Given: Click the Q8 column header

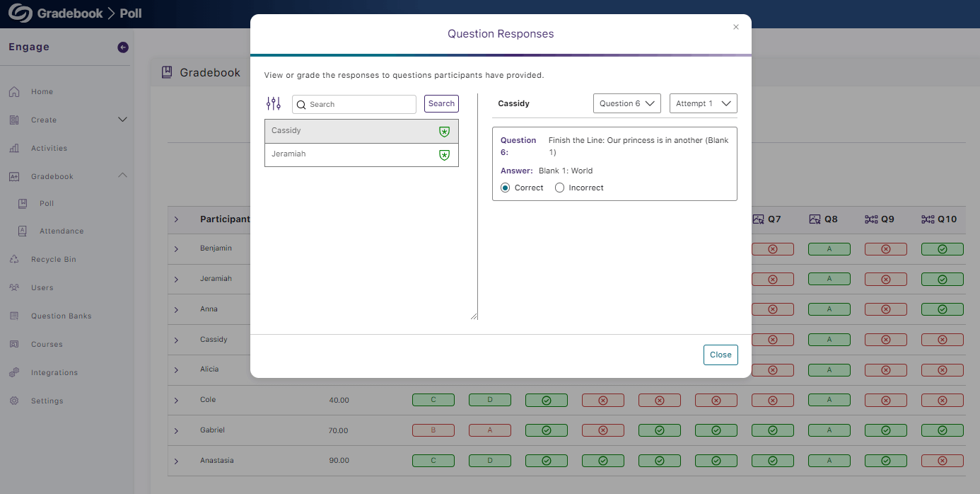Looking at the screenshot, I should coord(823,219).
